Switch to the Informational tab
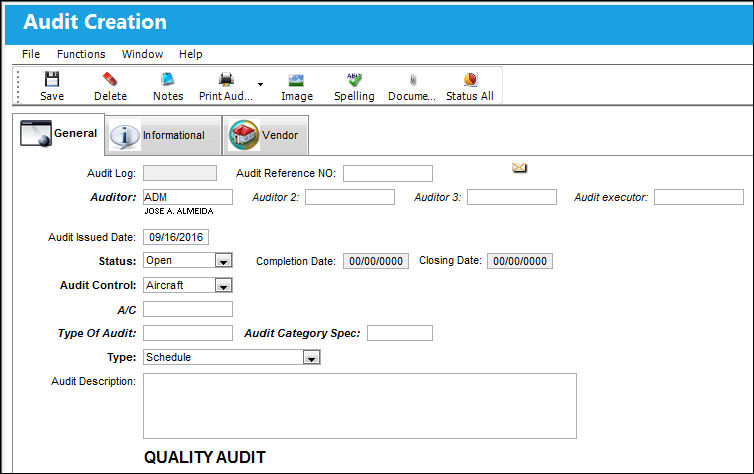The image size is (754, 474). (163, 136)
